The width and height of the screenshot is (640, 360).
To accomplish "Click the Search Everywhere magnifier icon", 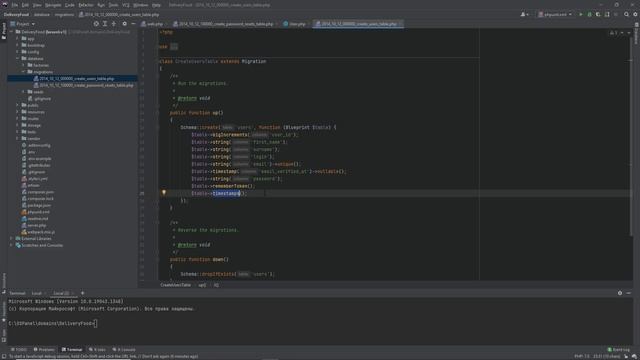I will click(627, 14).
